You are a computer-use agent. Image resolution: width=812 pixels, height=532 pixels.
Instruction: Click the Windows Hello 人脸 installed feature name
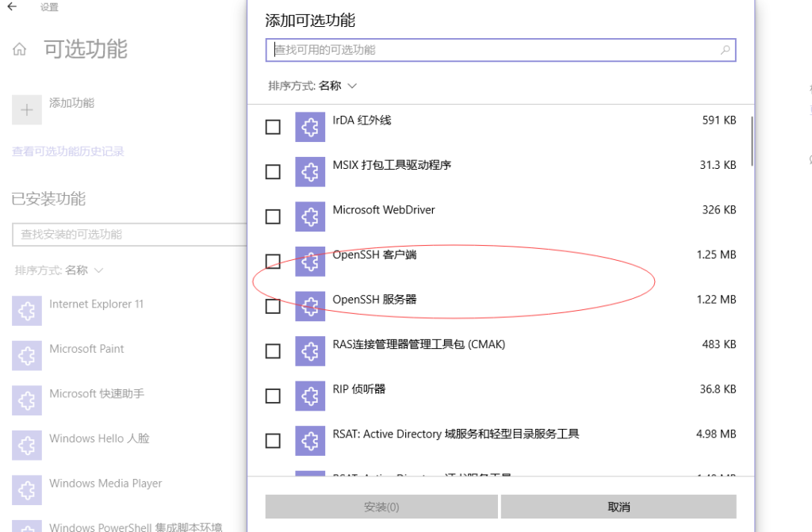pos(99,438)
